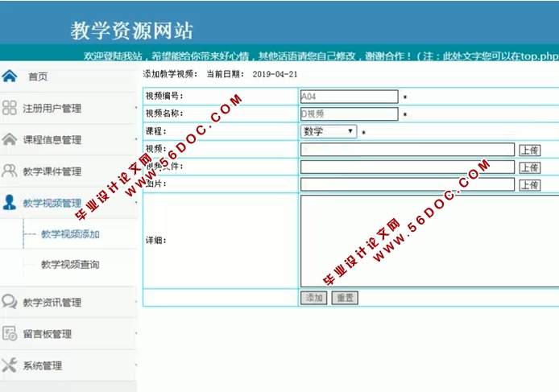Viewport: 559px width, 392px height.
Task: Click the form icon next to 留言板管理
Action: point(10,333)
